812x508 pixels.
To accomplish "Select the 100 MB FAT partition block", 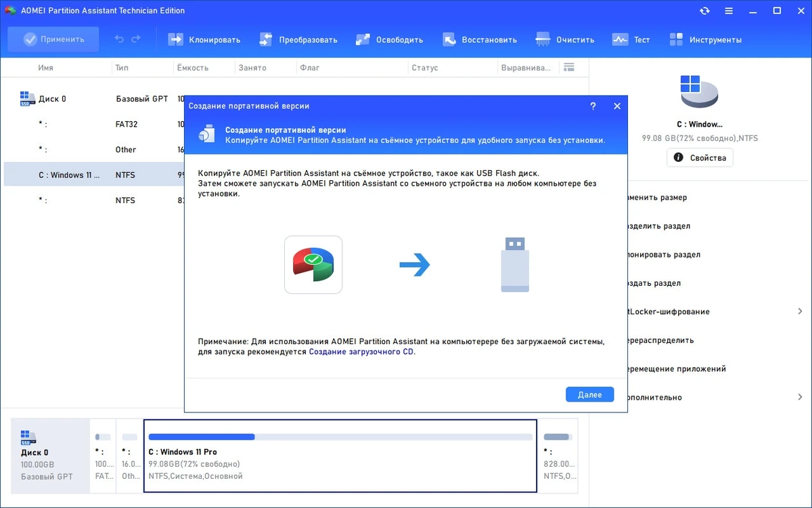I will pyautogui.click(x=104, y=456).
